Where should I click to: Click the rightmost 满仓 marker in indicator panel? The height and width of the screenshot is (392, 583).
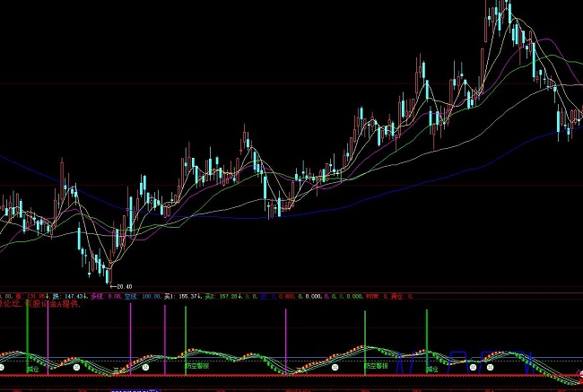pos(433,368)
